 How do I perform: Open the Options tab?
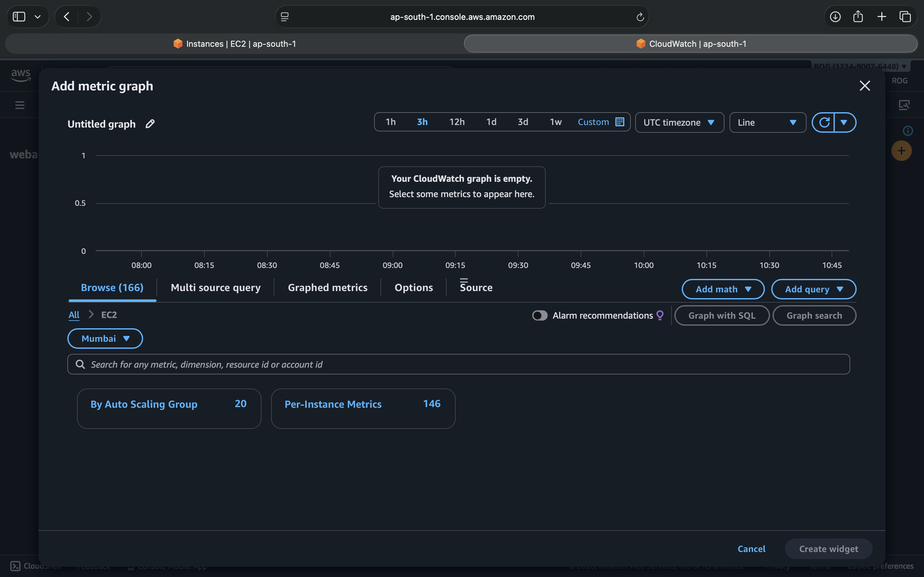[414, 288]
